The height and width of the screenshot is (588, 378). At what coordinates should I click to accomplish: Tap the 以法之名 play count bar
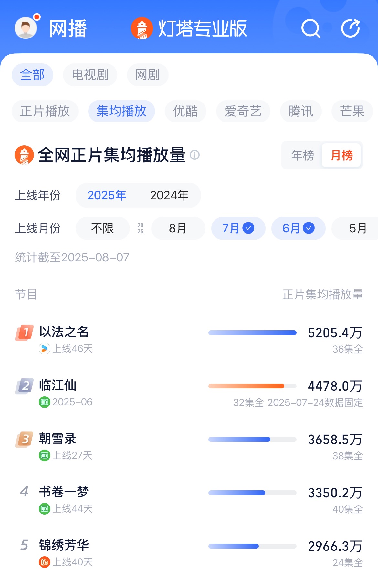click(x=252, y=333)
